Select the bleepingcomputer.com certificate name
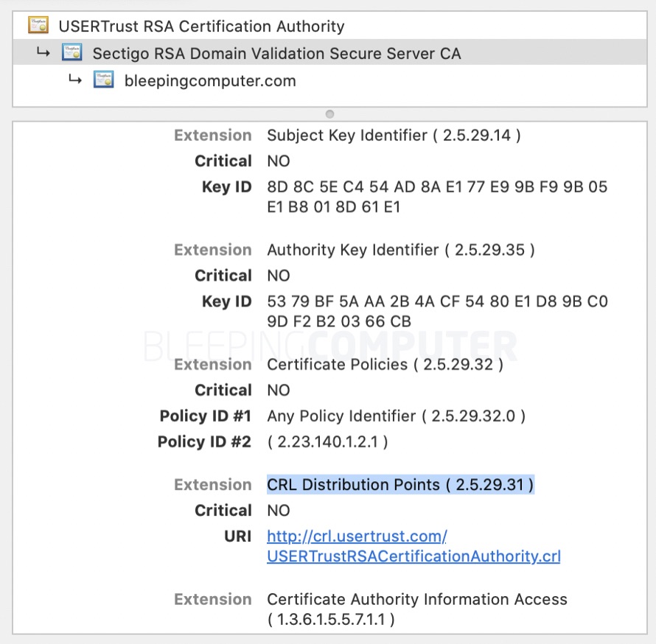Image resolution: width=656 pixels, height=644 pixels. 210,80
